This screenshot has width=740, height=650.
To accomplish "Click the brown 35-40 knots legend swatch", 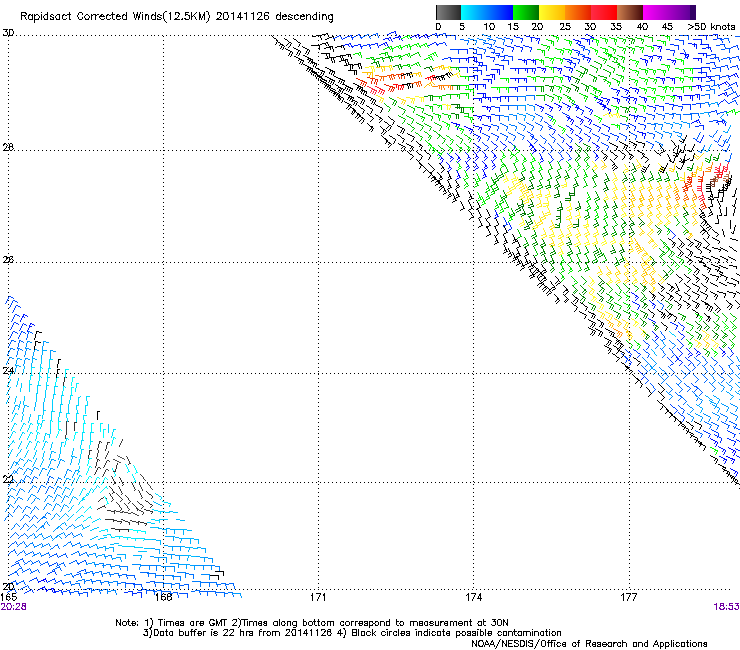I will point(630,12).
